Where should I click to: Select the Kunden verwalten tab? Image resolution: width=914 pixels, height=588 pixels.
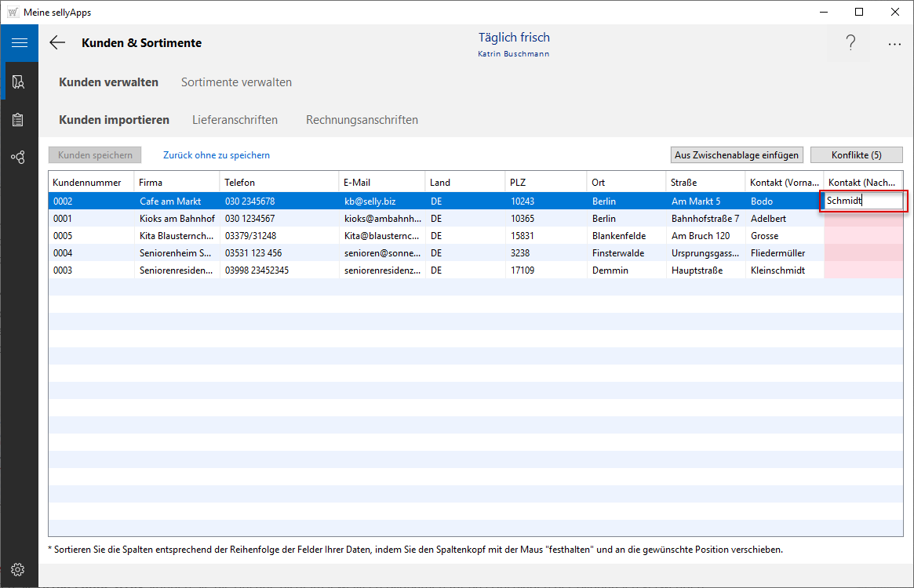[x=108, y=82]
